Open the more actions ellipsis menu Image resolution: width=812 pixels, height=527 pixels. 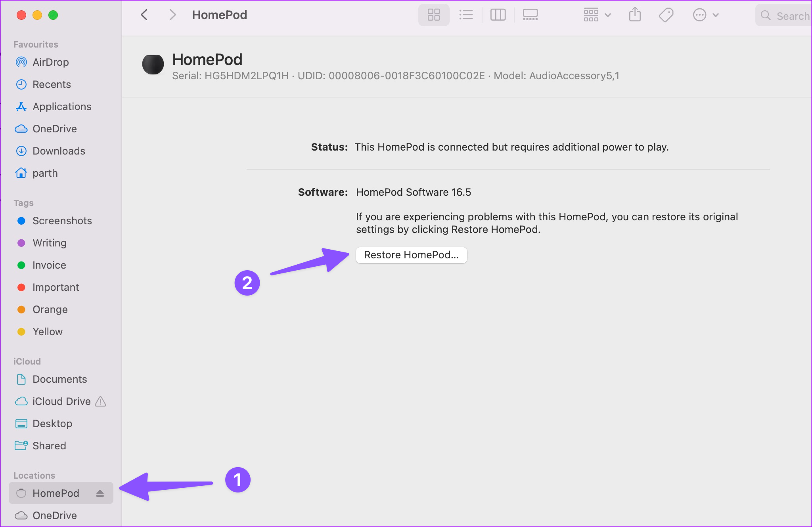(706, 15)
